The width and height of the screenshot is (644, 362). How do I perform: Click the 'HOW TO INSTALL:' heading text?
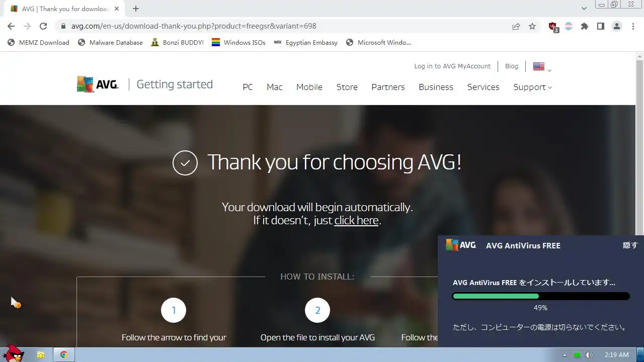coord(317,277)
